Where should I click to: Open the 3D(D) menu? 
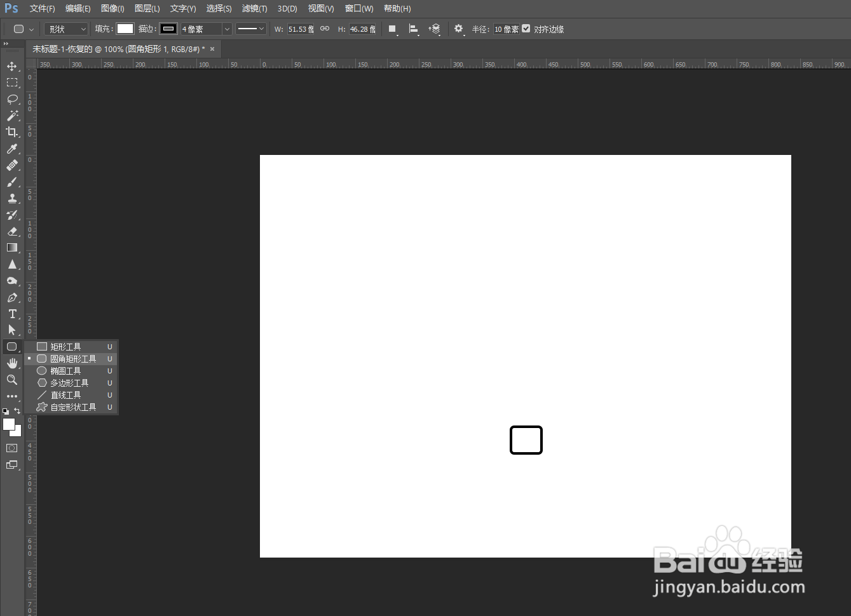point(287,8)
